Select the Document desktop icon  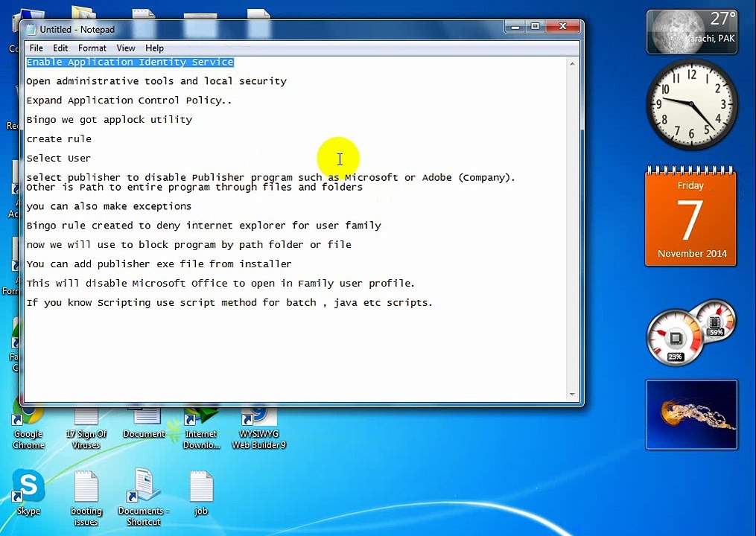[x=144, y=423]
